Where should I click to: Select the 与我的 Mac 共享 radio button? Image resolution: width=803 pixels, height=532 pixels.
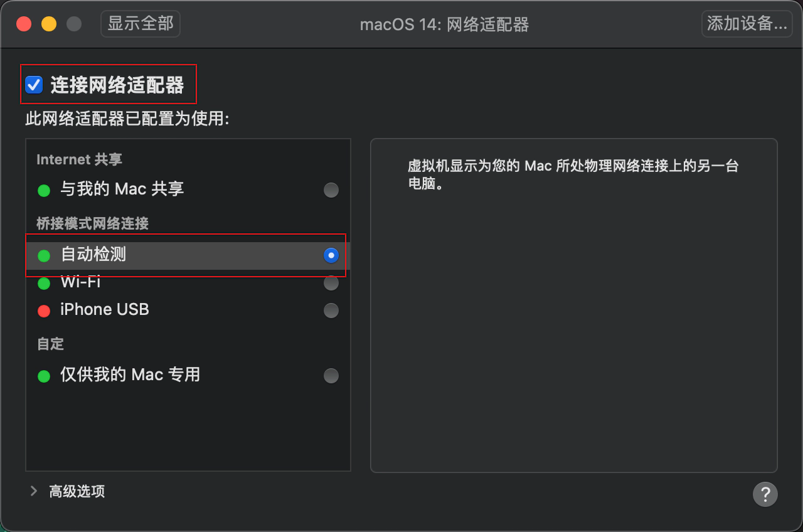pyautogui.click(x=331, y=189)
